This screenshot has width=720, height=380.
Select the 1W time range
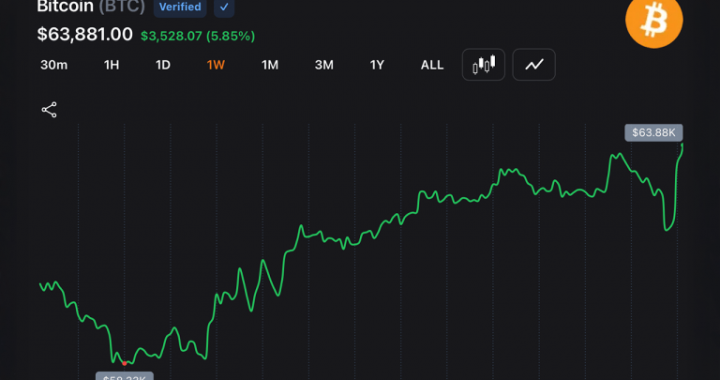pos(216,65)
